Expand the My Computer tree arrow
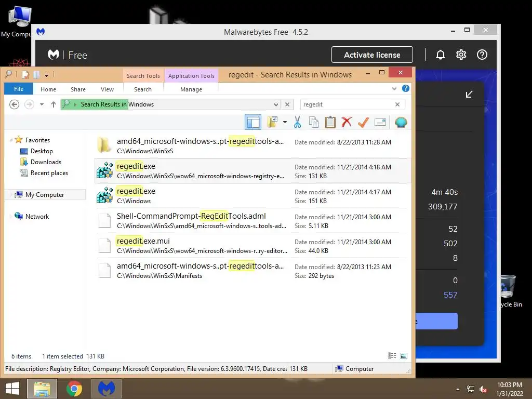This screenshot has width=532, height=399. [x=11, y=195]
